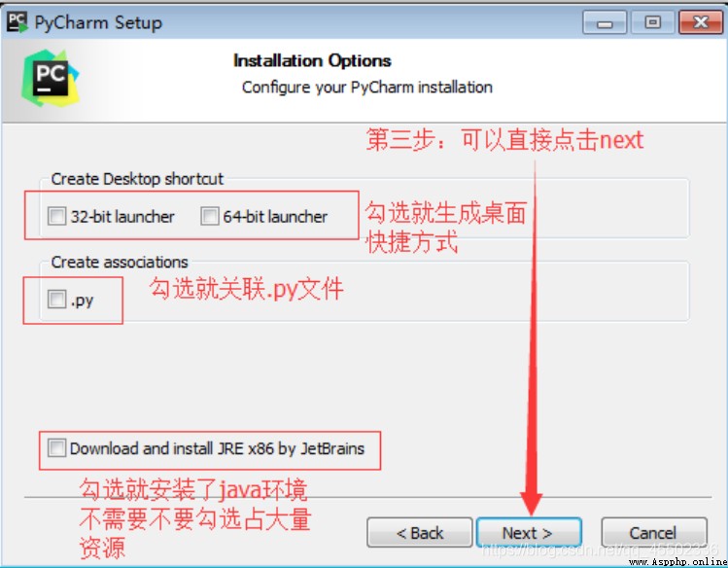This screenshot has height=568, width=728.
Task: Toggle Download and install JRE x86 by JetBrains
Action: click(x=56, y=448)
